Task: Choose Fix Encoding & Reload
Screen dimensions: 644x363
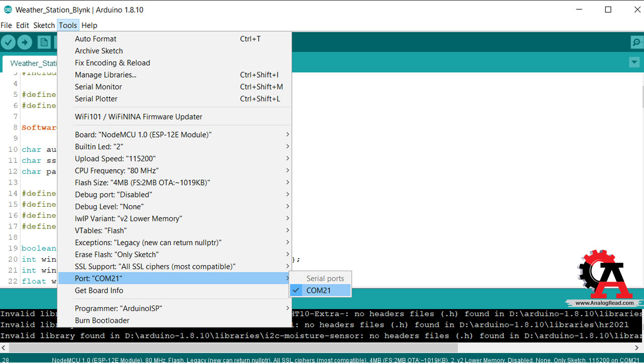Action: point(174,63)
